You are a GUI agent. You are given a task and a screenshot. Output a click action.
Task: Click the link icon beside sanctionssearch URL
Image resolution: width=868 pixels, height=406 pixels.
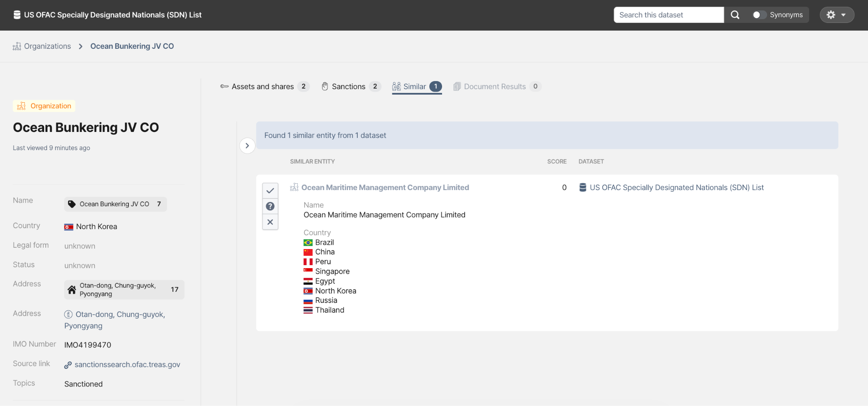(x=68, y=365)
